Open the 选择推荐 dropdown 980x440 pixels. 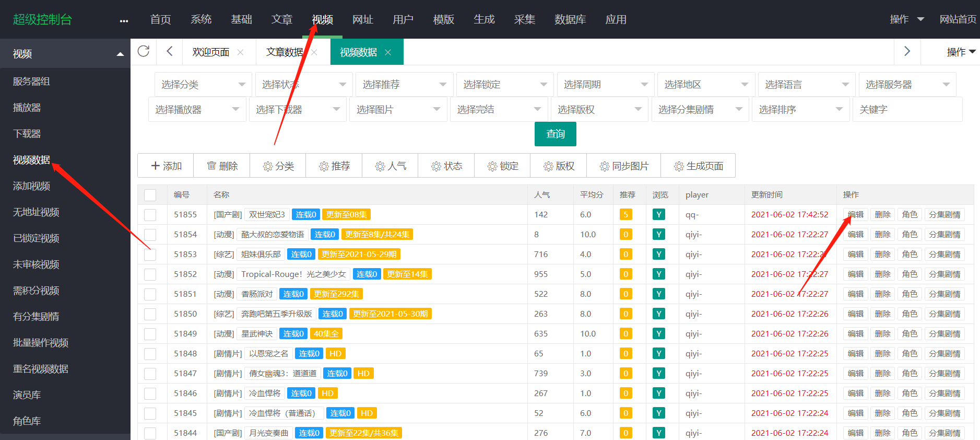point(405,84)
